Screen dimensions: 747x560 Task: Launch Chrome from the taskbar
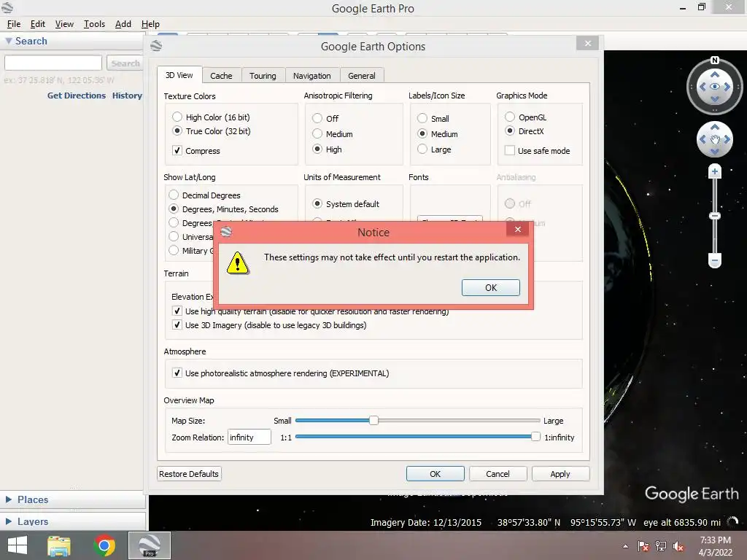(104, 545)
